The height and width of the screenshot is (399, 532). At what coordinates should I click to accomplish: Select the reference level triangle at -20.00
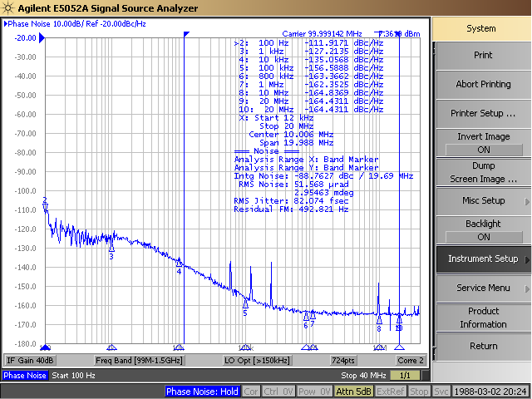[42, 37]
